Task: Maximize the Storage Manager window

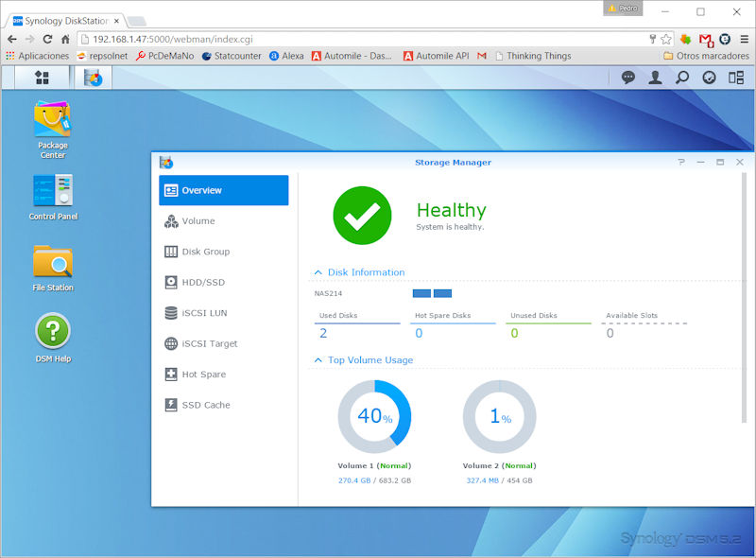Action: pos(720,162)
